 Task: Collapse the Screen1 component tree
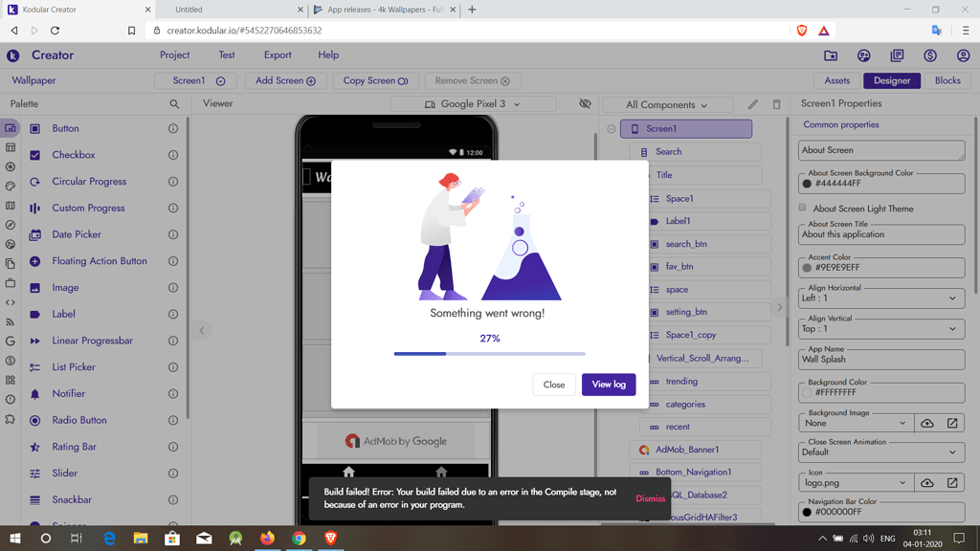(x=612, y=129)
